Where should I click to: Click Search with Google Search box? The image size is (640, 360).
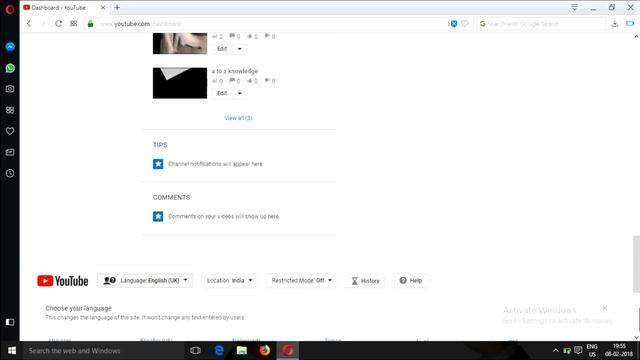pyautogui.click(x=543, y=24)
